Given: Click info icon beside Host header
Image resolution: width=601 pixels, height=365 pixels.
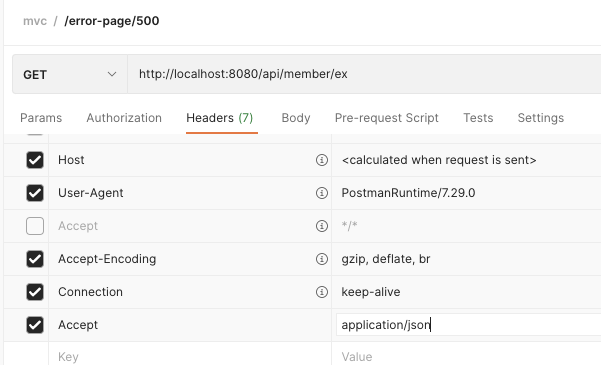Looking at the screenshot, I should coord(322,160).
